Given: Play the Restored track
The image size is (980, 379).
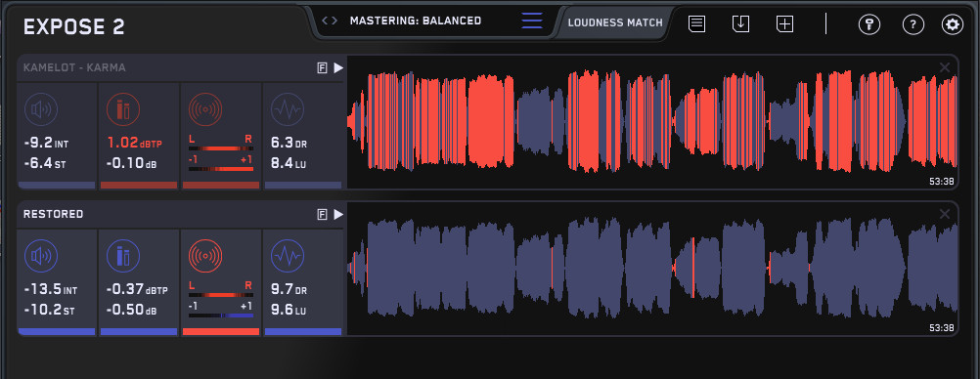Looking at the screenshot, I should coord(338,215).
